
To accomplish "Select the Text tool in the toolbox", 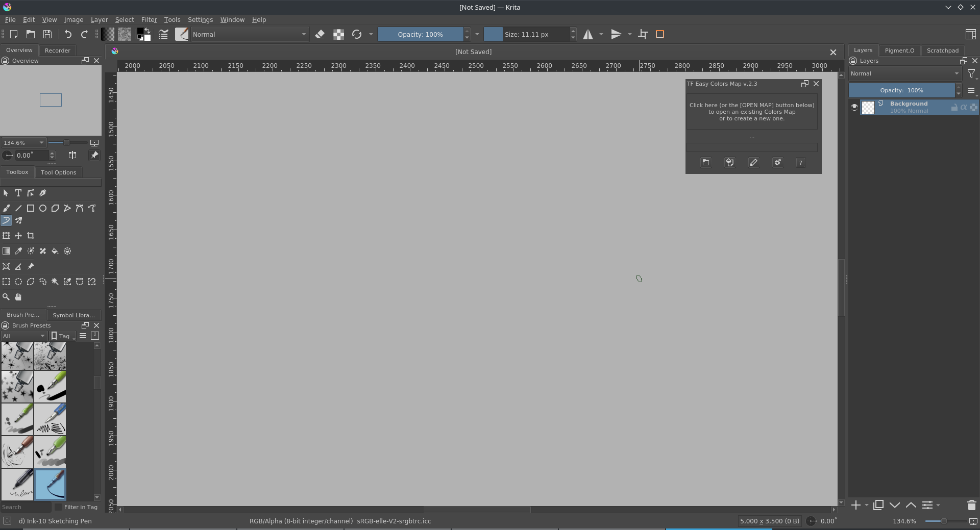I will coord(18,193).
